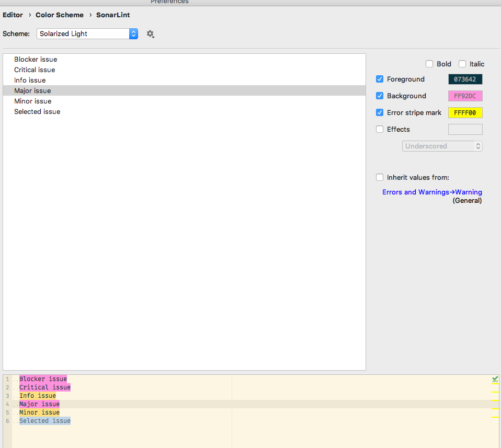The height and width of the screenshot is (448, 501).
Task: Enable the Effects checkbox
Action: (380, 129)
